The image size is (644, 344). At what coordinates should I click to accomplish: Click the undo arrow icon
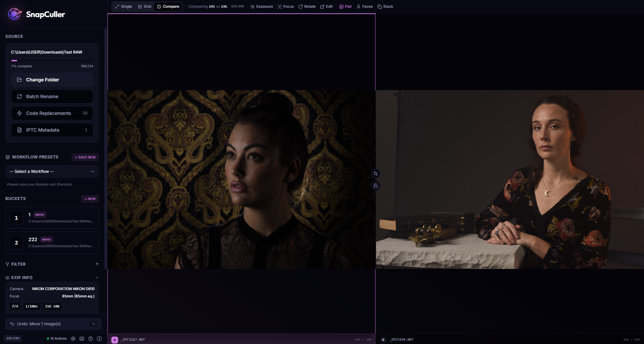click(x=12, y=324)
